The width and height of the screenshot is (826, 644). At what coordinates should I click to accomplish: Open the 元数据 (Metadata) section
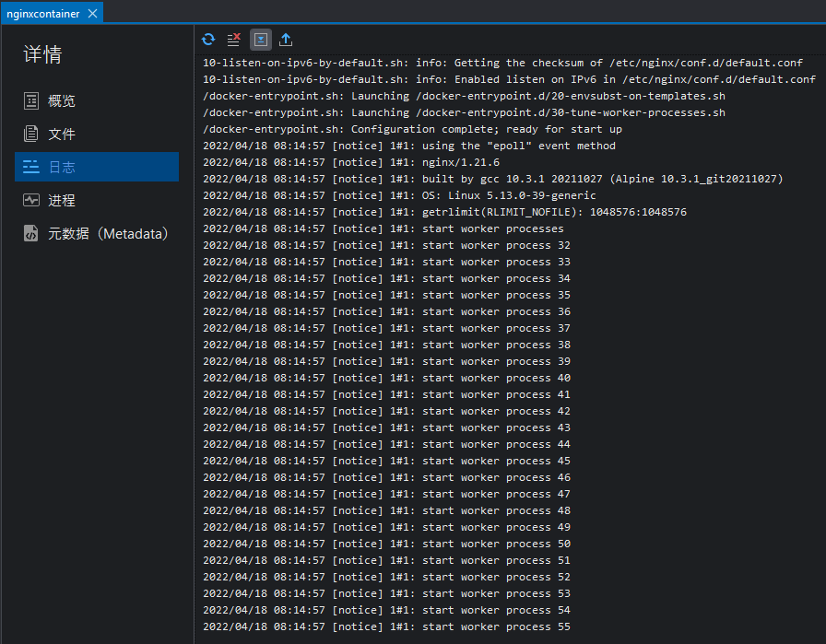click(97, 233)
